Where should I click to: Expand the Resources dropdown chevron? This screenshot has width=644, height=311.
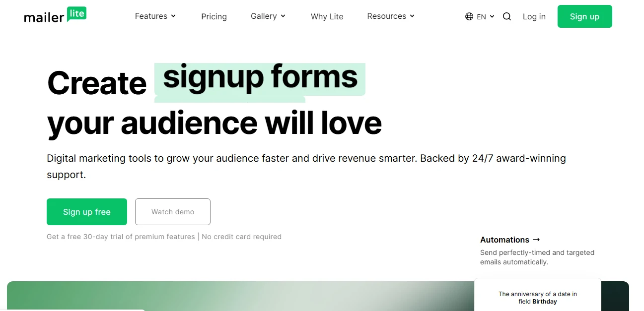tap(412, 16)
